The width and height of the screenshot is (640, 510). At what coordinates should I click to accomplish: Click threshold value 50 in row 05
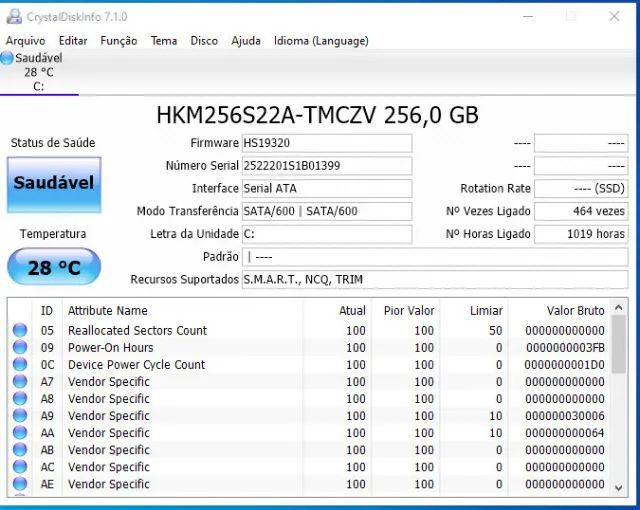[496, 330]
